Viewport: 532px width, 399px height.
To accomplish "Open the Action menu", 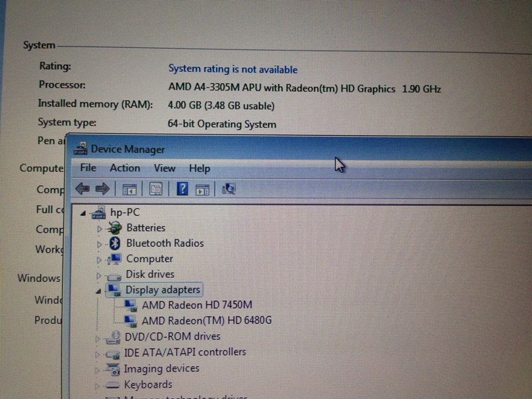I will [125, 168].
